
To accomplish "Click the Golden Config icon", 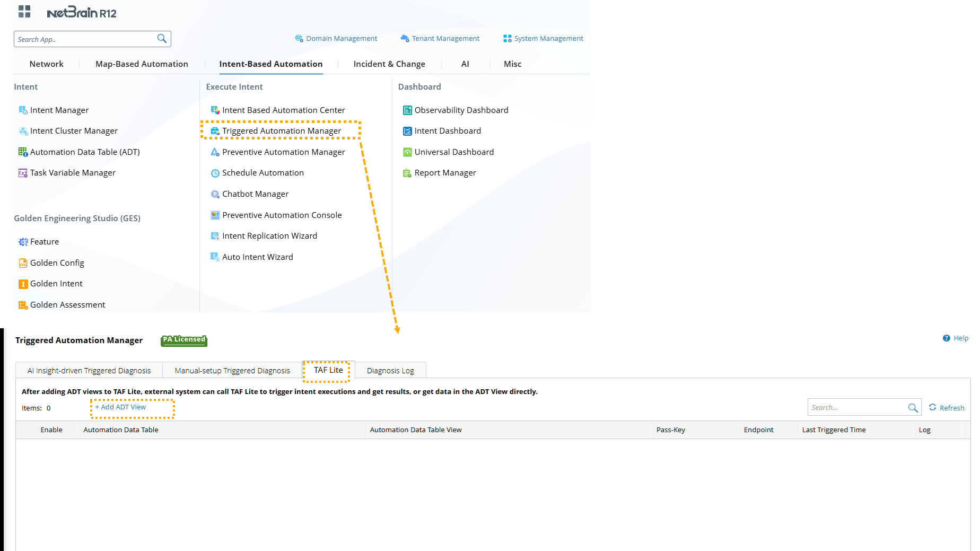I will click(x=23, y=263).
